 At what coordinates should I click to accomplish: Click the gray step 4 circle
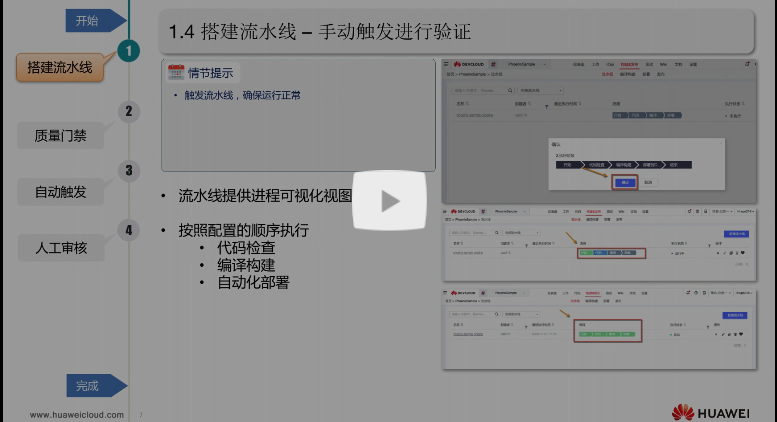pyautogui.click(x=129, y=230)
